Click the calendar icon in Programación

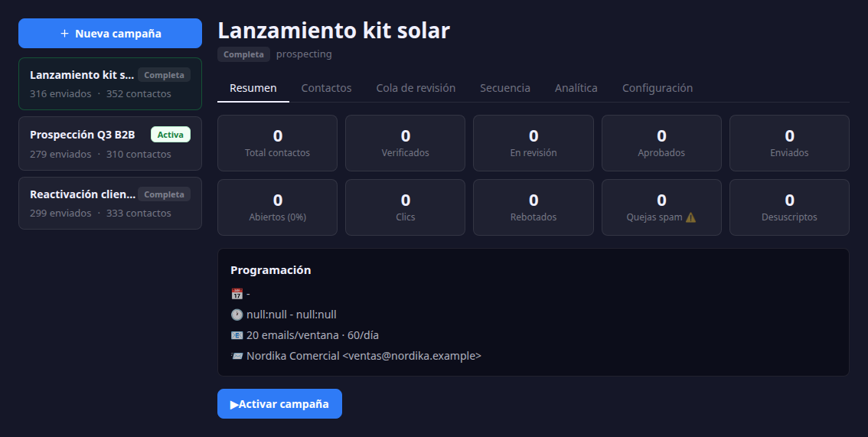(237, 294)
